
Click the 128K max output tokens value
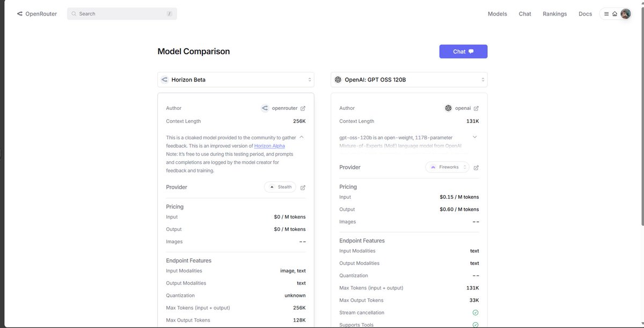(x=299, y=320)
